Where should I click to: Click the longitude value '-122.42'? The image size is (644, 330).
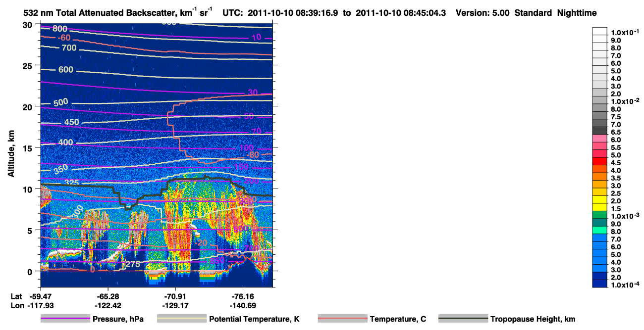pos(107,305)
